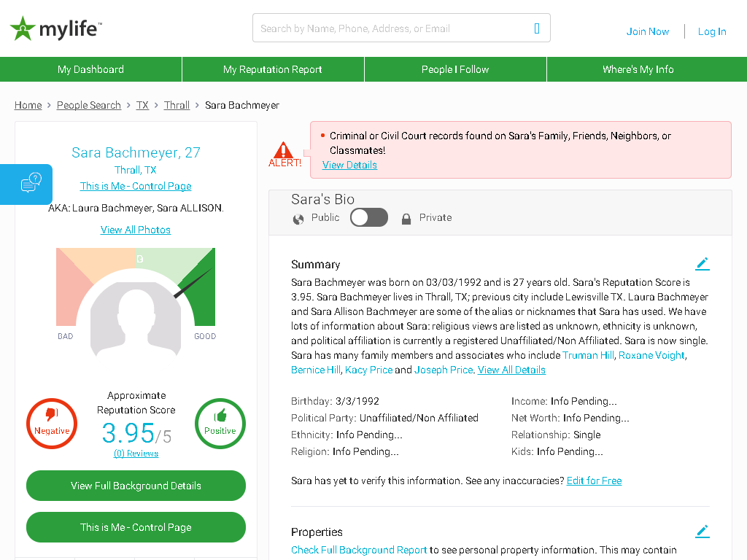The width and height of the screenshot is (747, 560).
Task: Click the Join Now link
Action: point(648,31)
